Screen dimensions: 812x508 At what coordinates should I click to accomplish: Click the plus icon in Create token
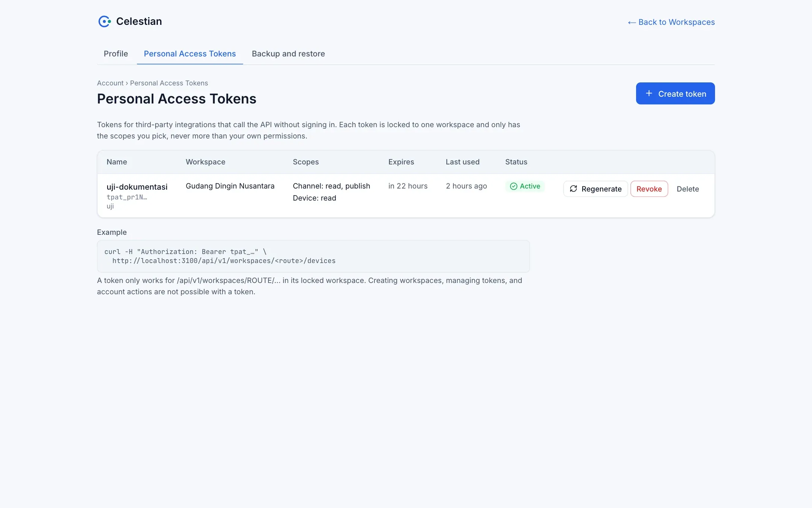(x=649, y=93)
